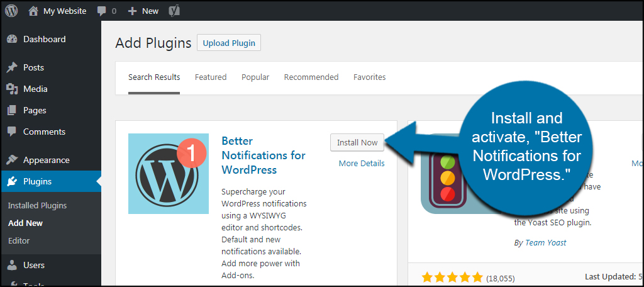Viewport: 644px width, 287px height.
Task: Click the Comments bubble icon in sidebar
Action: click(13, 132)
